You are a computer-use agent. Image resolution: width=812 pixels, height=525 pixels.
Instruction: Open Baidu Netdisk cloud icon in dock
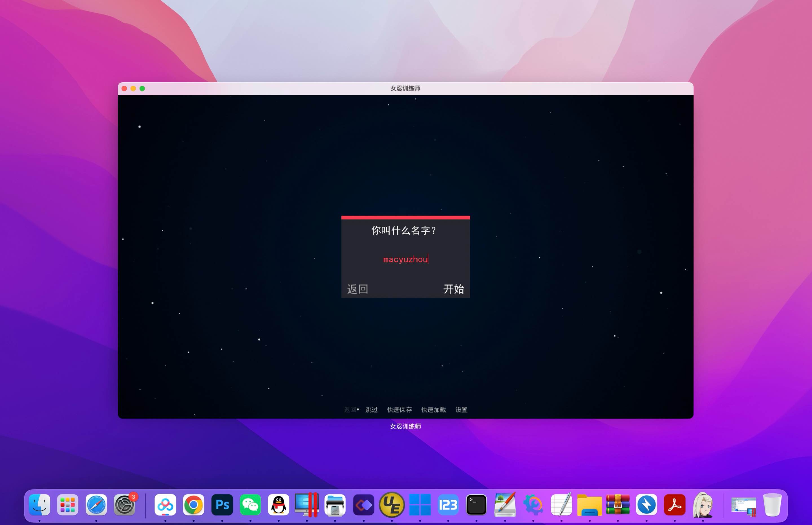(x=165, y=504)
